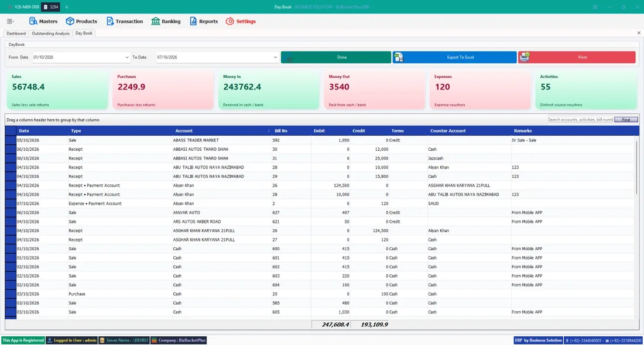The height and width of the screenshot is (345, 644).
Task: Click the Logged in User admin status item
Action: 71,340
